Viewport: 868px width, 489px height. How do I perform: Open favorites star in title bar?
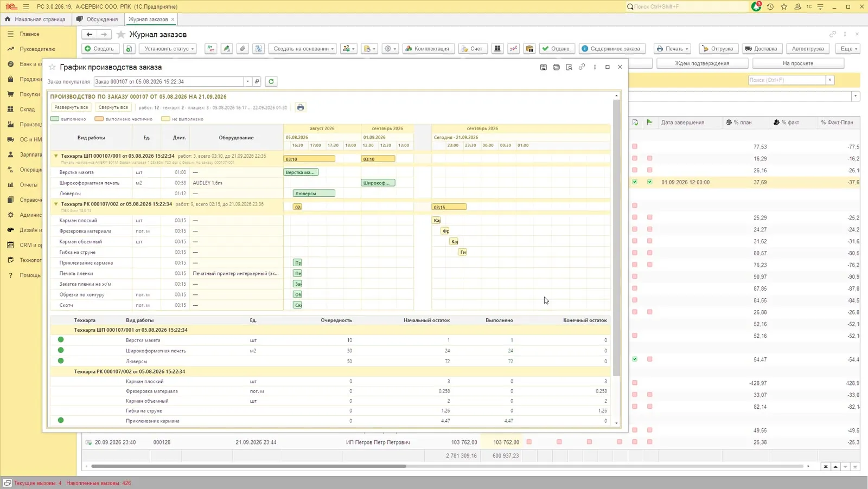784,7
